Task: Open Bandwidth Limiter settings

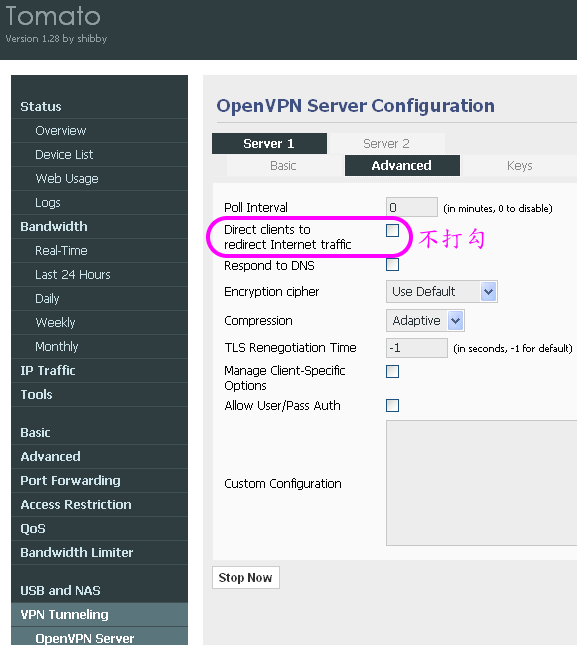Action: (x=100, y=552)
